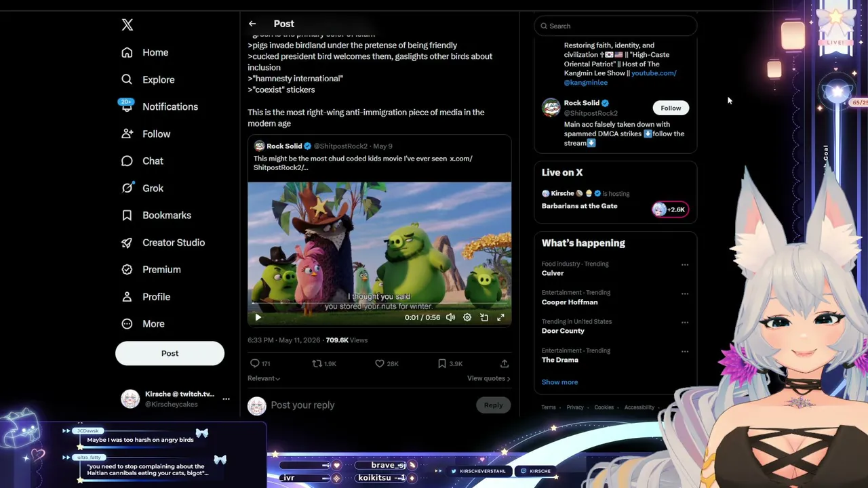Open the @kangminlee mention link
This screenshot has width=868, height=488.
click(x=586, y=83)
